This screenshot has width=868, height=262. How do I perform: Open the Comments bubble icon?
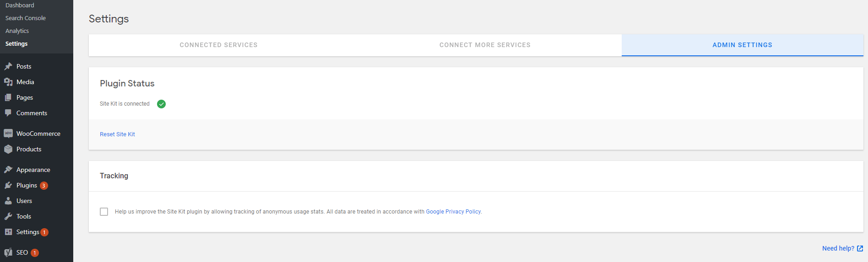tap(8, 113)
